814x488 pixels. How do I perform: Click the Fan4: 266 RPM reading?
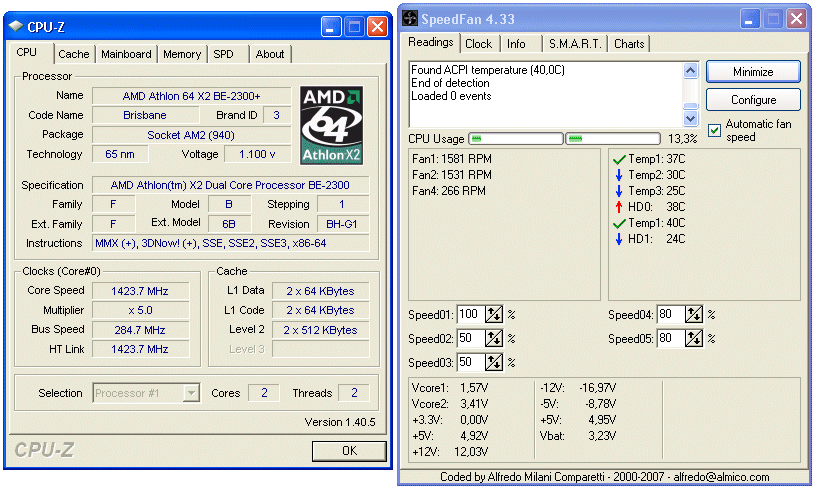pos(449,191)
